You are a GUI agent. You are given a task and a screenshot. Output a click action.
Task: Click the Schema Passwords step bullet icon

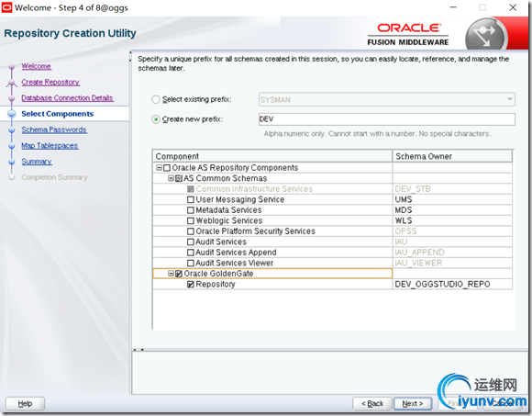point(12,130)
